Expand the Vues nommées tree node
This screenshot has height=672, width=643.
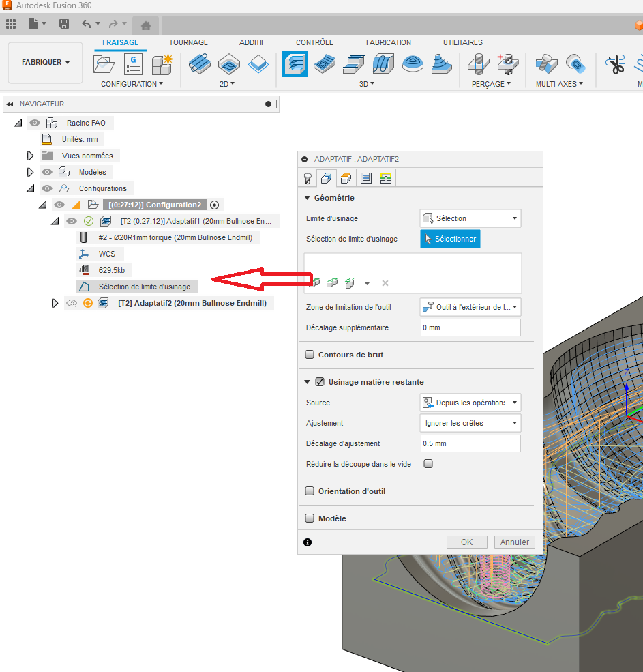(30, 156)
